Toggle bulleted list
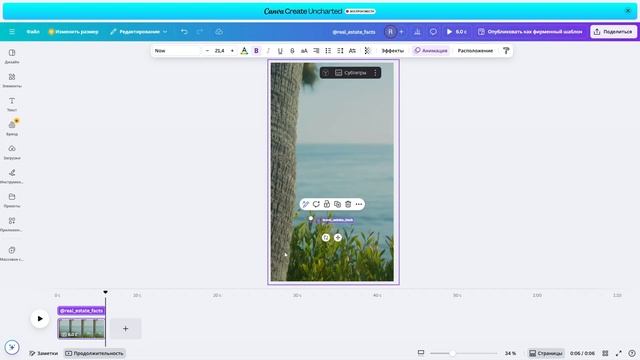 pos(328,51)
